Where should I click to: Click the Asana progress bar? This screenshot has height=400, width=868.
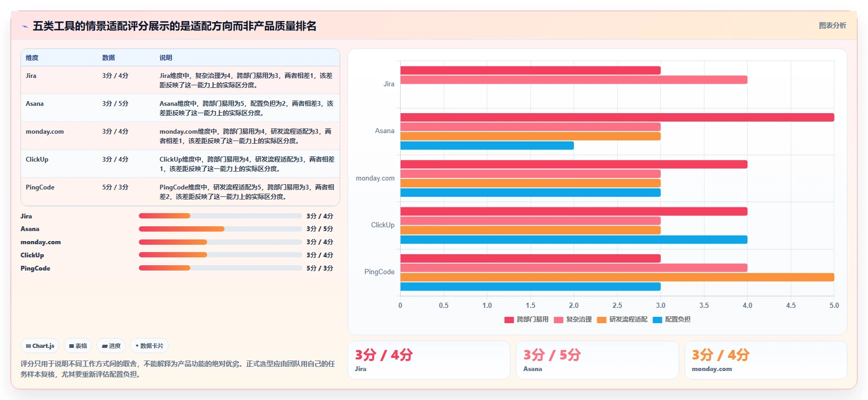[x=220, y=229]
